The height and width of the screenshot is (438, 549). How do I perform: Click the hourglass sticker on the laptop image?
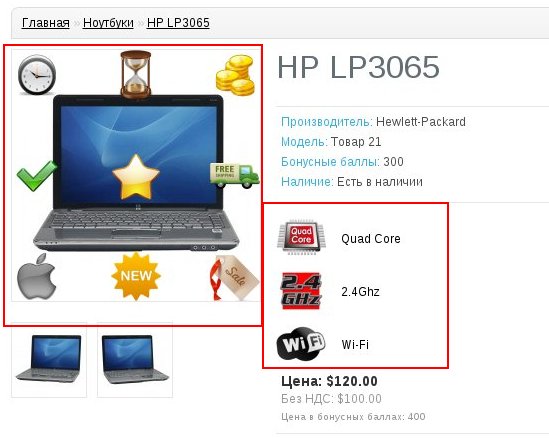[x=135, y=74]
